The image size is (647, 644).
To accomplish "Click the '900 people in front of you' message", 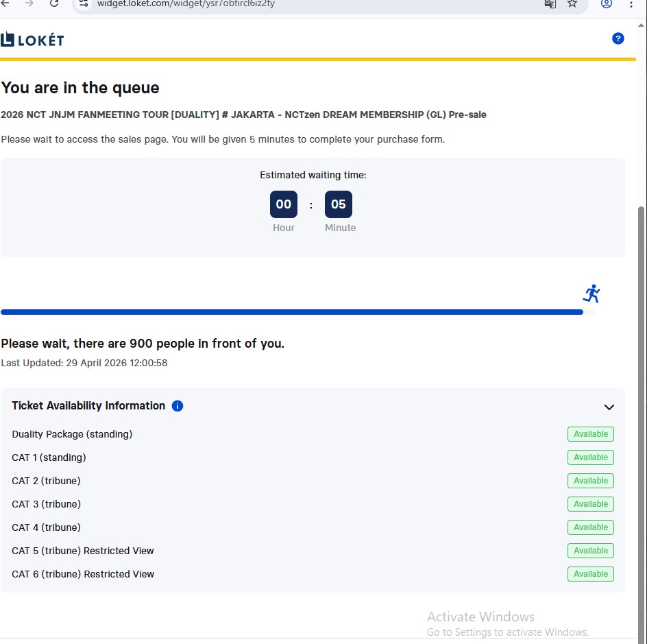I will pyautogui.click(x=143, y=344).
